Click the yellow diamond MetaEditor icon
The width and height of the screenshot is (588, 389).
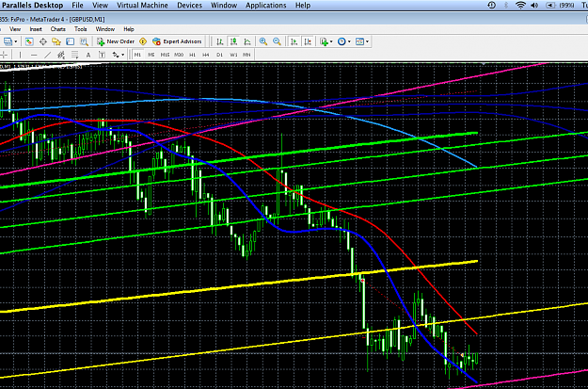click(x=143, y=41)
